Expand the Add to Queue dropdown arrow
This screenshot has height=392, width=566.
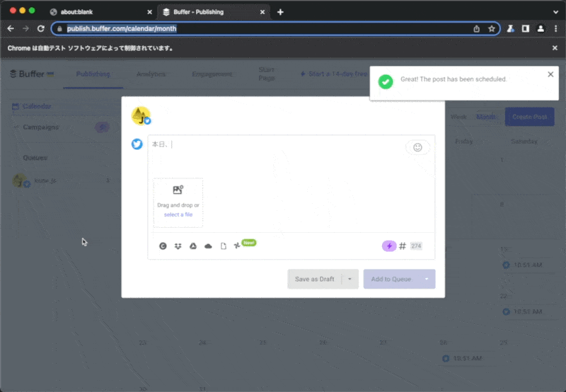[x=427, y=279]
